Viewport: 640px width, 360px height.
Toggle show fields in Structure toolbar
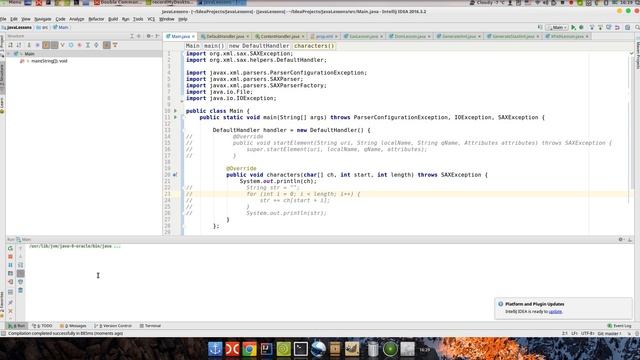(x=46, y=45)
